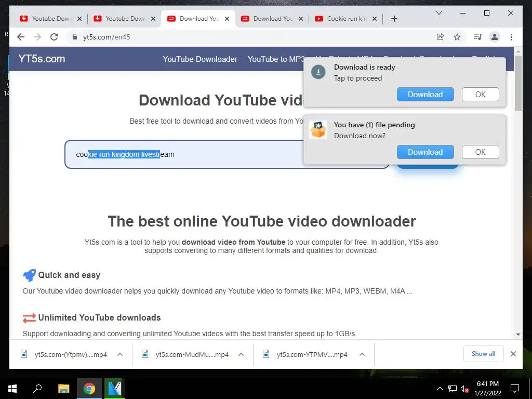Go back to the previous page
532x399 pixels.
point(21,37)
